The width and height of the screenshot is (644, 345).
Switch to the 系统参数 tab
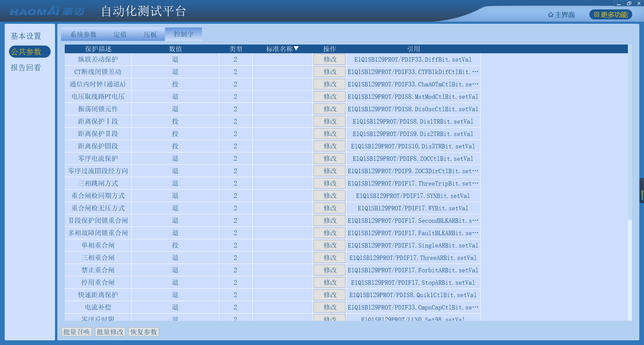pyautogui.click(x=83, y=34)
